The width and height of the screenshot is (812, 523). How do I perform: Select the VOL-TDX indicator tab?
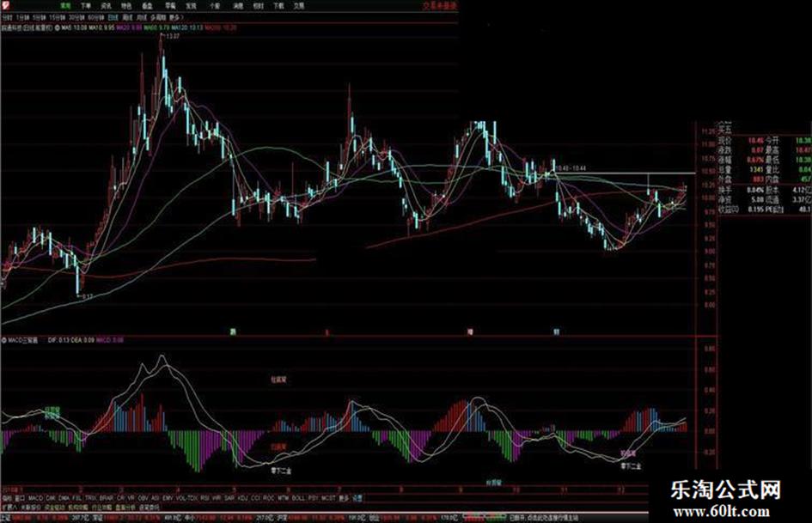(x=186, y=498)
